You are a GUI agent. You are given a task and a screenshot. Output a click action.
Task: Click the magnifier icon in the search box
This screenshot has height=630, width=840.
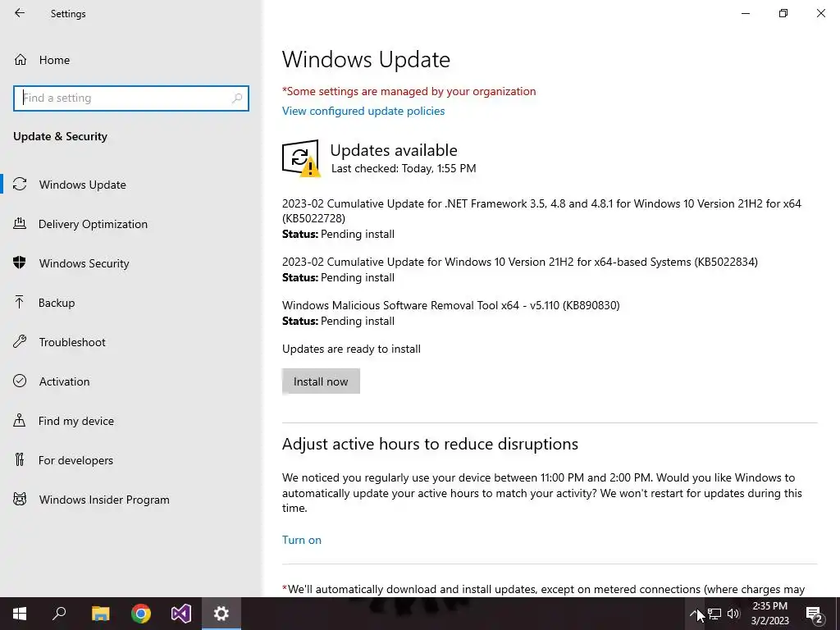(x=237, y=98)
